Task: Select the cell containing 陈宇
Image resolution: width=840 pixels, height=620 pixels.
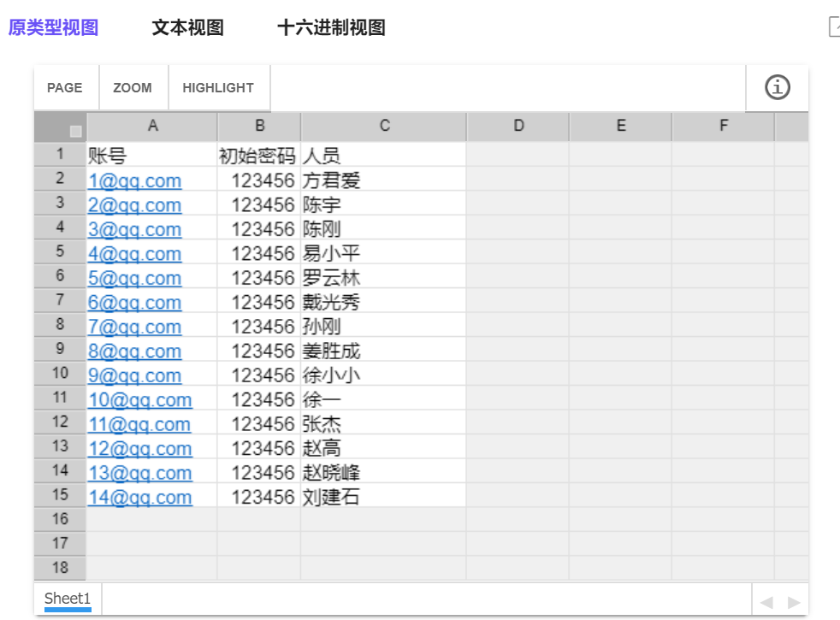Action: tap(383, 204)
